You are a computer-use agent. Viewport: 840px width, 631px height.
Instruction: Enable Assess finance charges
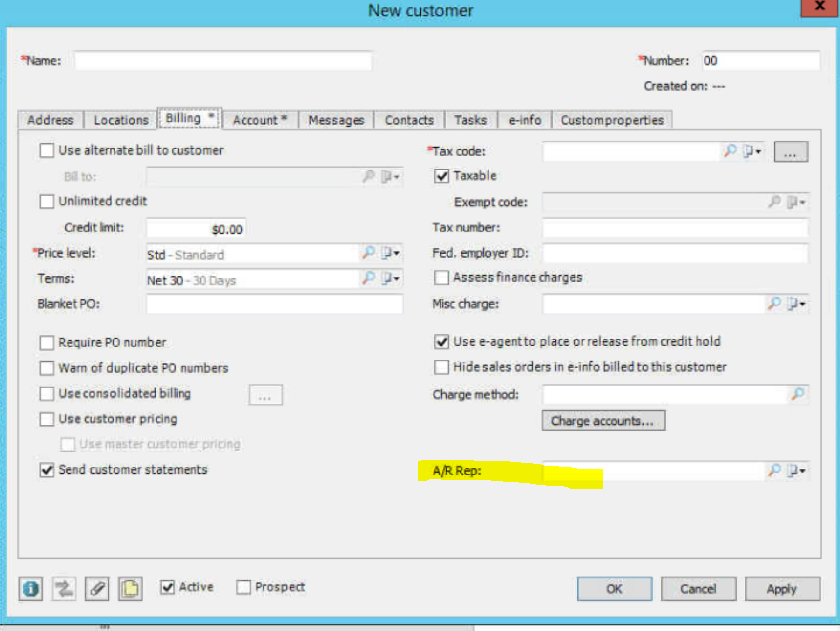tap(441, 278)
